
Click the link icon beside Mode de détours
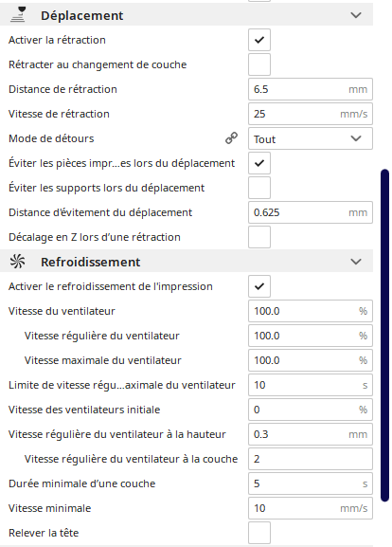click(231, 138)
